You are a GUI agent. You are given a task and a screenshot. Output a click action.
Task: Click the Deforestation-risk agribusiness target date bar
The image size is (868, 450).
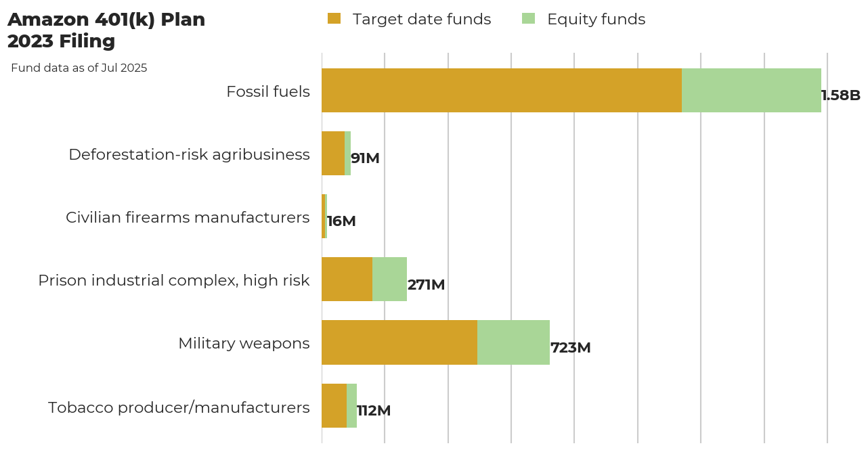[x=333, y=154]
